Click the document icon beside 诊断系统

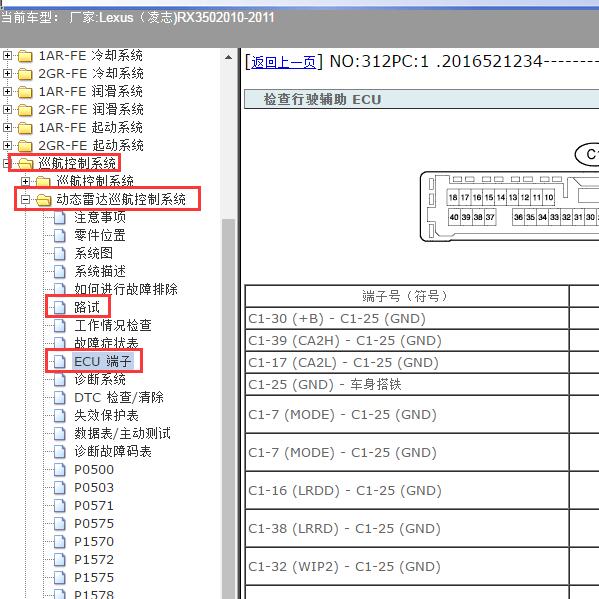click(x=60, y=379)
